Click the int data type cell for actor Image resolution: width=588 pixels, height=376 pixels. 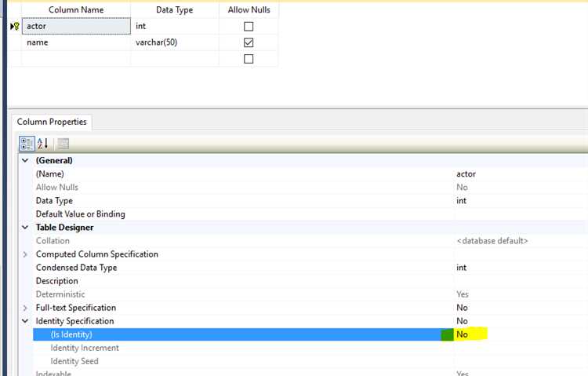click(x=175, y=26)
